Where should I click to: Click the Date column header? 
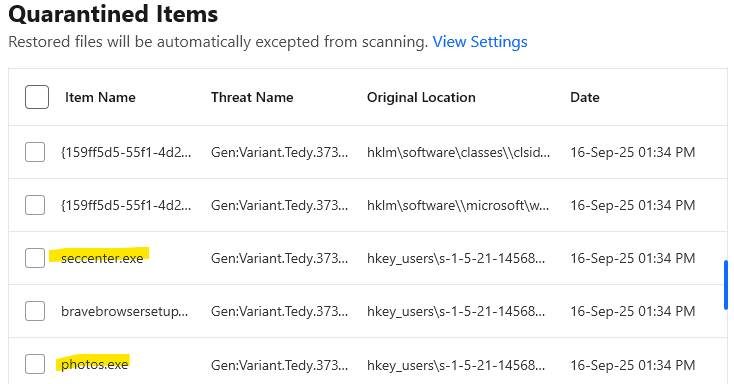pyautogui.click(x=585, y=97)
